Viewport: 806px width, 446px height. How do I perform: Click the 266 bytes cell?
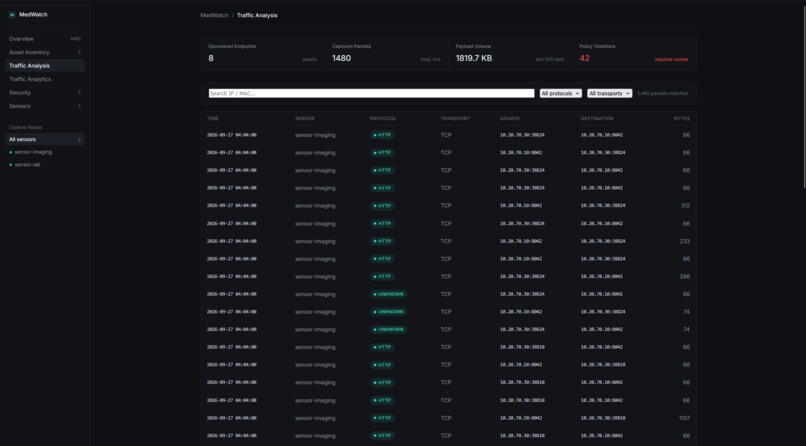pyautogui.click(x=685, y=276)
